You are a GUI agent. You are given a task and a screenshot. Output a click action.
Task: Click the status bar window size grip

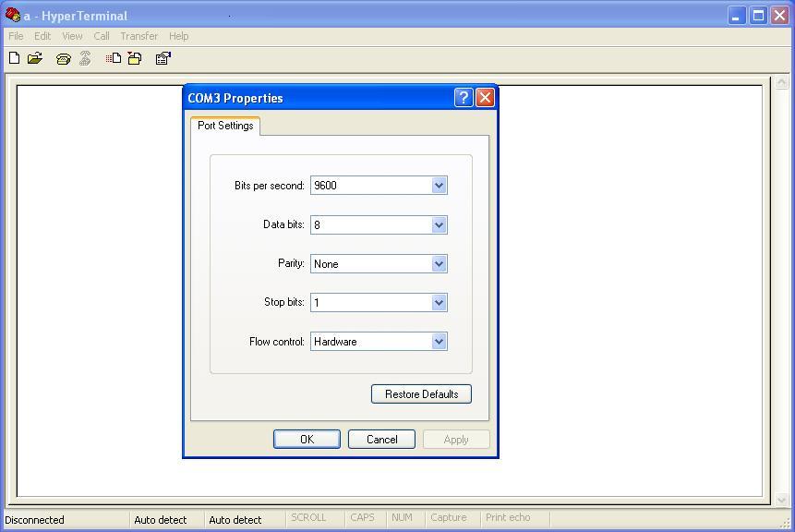pyautogui.click(x=787, y=524)
